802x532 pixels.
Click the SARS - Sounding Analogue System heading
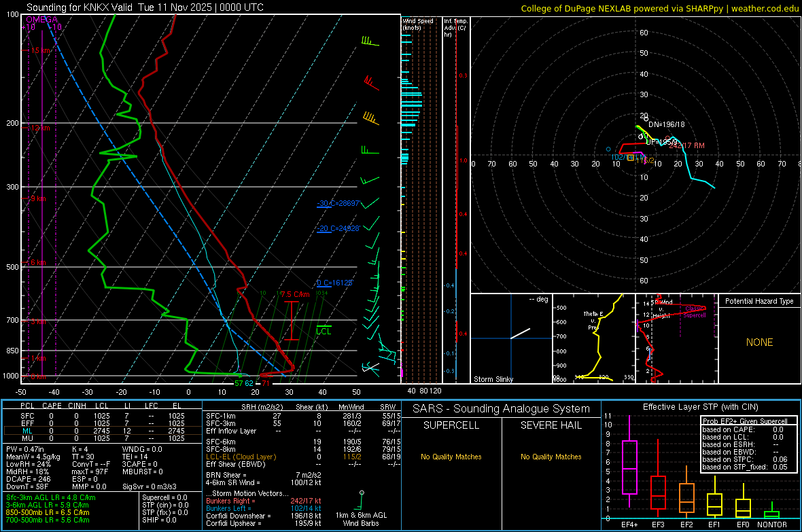click(501, 409)
